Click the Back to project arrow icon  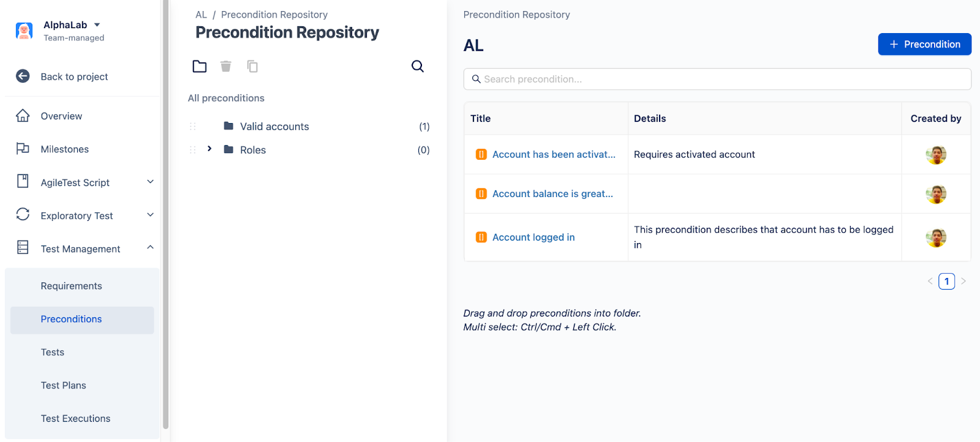coord(23,76)
